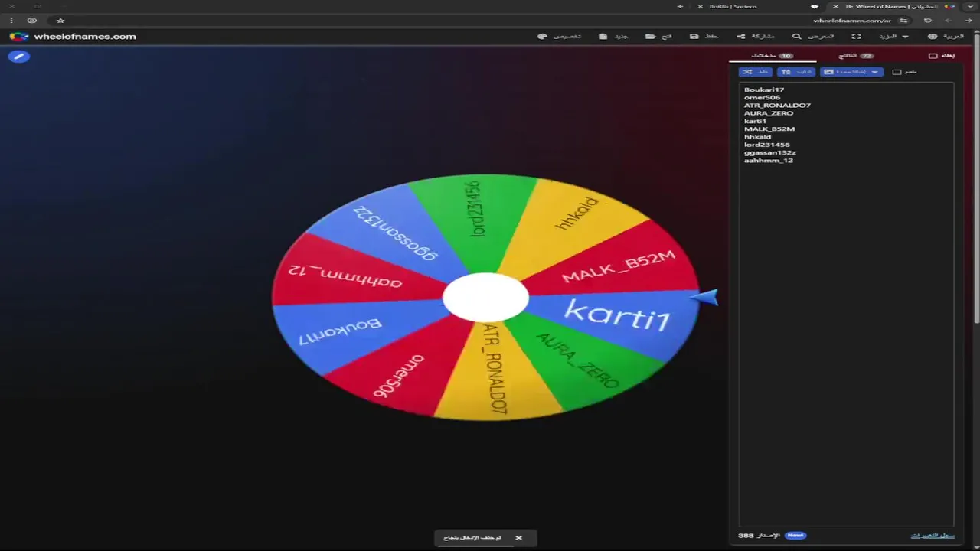This screenshot has height=551, width=980.
Task: Select entry ATR_RONALDO7 in the list
Action: [777, 106]
